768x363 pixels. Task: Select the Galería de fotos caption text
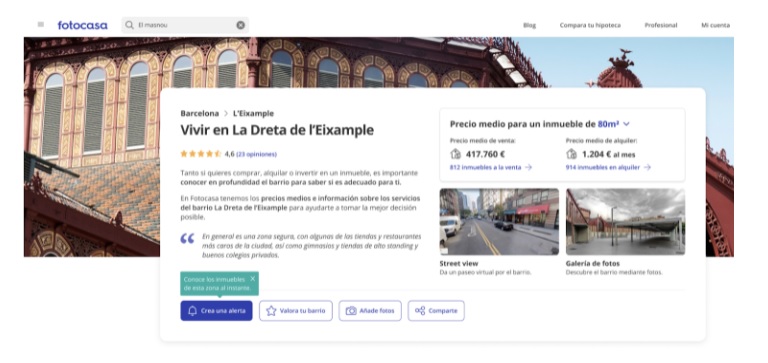point(593,263)
